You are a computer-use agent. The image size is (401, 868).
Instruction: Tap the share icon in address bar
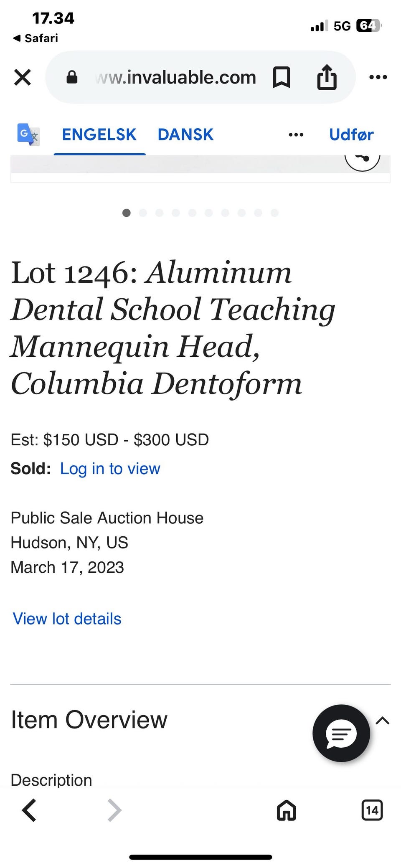pos(327,77)
